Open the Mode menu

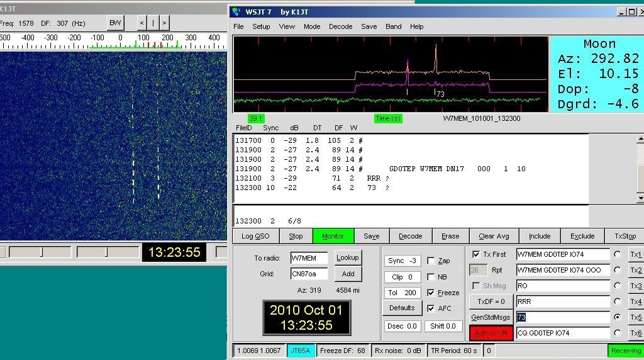pyautogui.click(x=312, y=26)
